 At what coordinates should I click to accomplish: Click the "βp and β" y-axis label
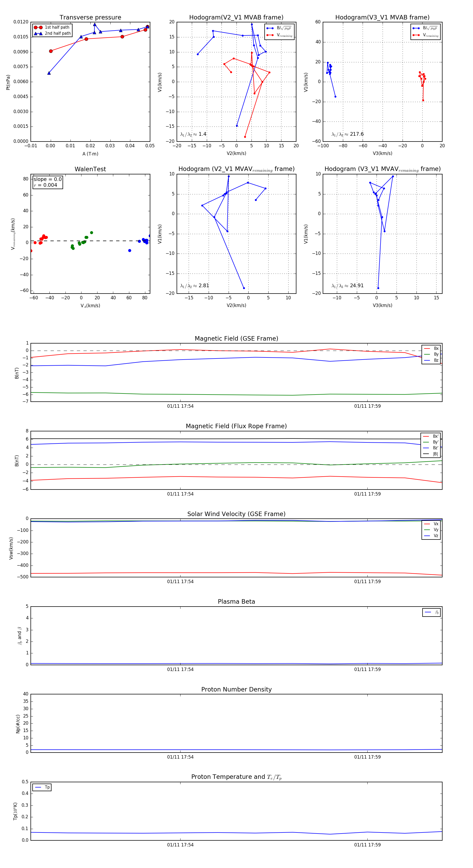coord(19,636)
